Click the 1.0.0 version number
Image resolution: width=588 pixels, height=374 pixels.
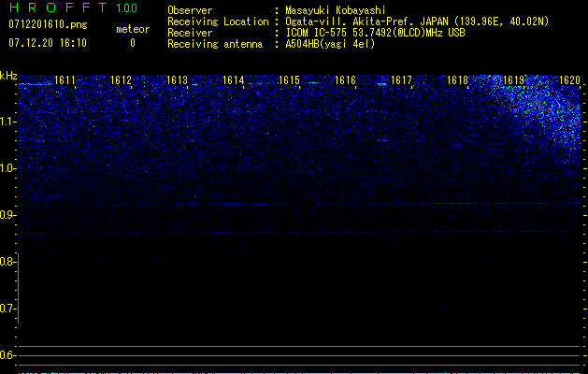(126, 8)
